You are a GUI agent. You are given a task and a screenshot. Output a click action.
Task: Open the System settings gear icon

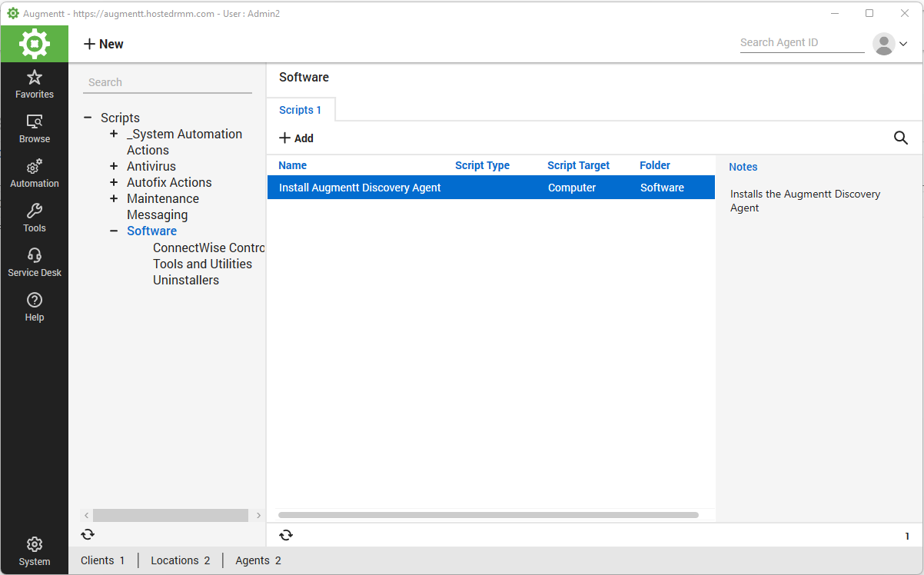pyautogui.click(x=34, y=545)
